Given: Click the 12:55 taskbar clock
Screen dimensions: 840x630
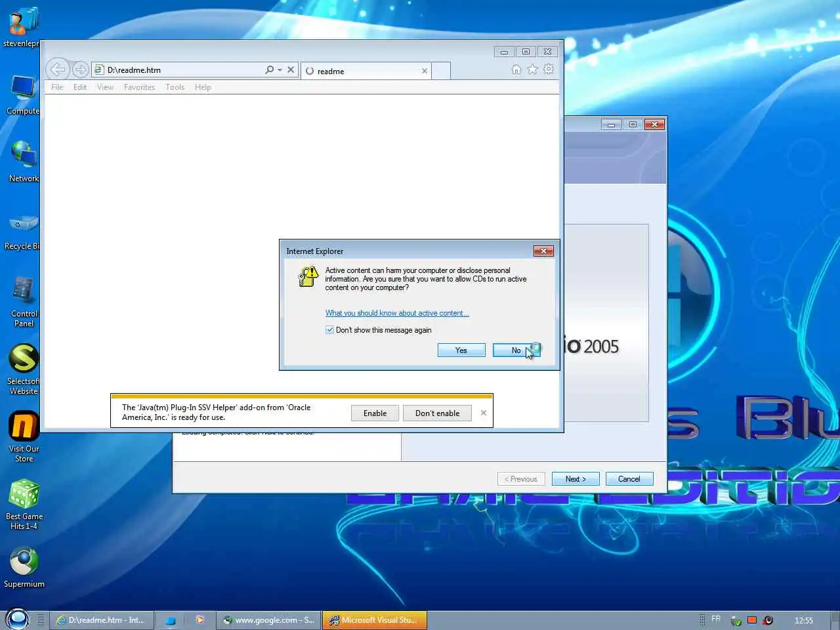Looking at the screenshot, I should point(803,620).
